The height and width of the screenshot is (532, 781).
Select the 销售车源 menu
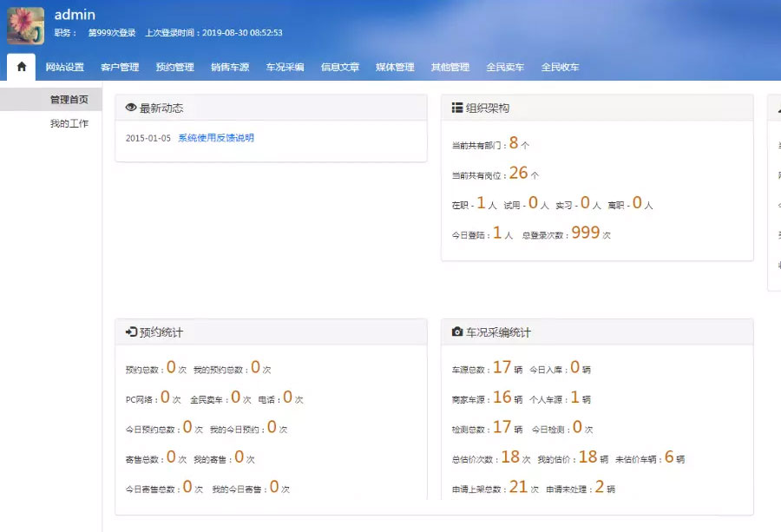coord(230,68)
